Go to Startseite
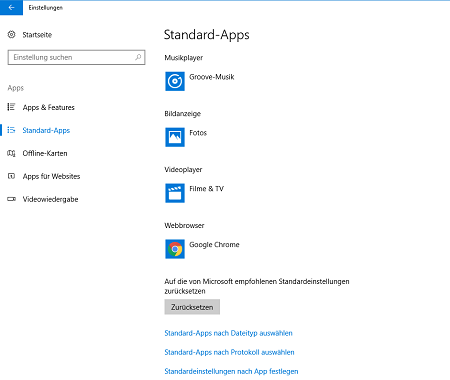Viewport: 450px width, 380px height. tap(37, 35)
